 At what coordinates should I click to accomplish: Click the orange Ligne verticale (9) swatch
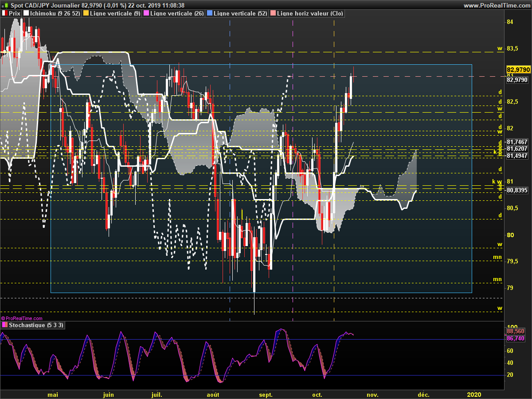(x=86, y=13)
